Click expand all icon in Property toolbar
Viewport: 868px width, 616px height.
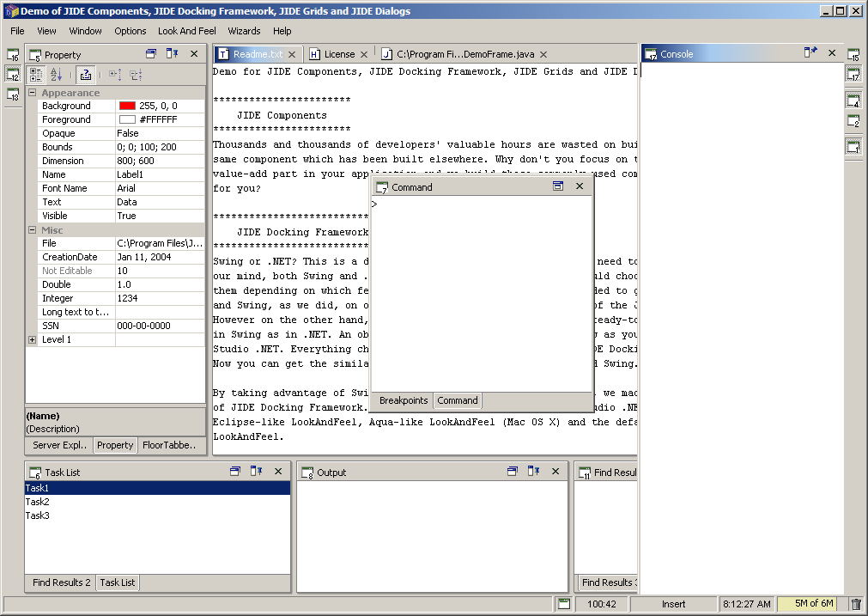pyautogui.click(x=115, y=74)
